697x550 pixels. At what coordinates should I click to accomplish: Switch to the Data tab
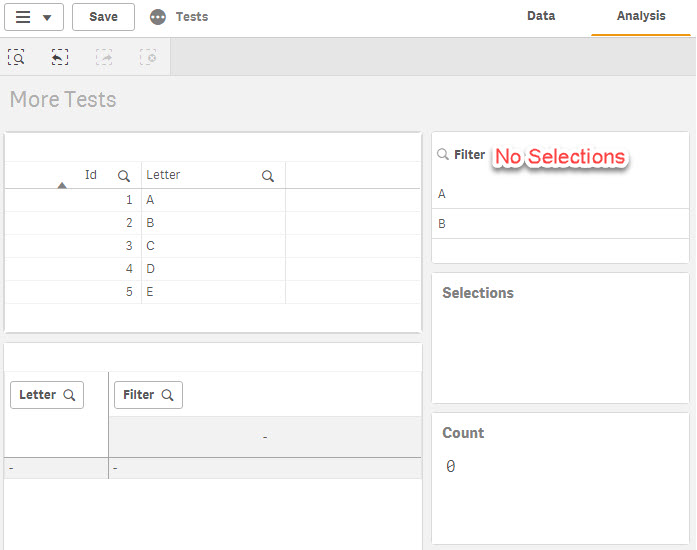click(x=541, y=16)
